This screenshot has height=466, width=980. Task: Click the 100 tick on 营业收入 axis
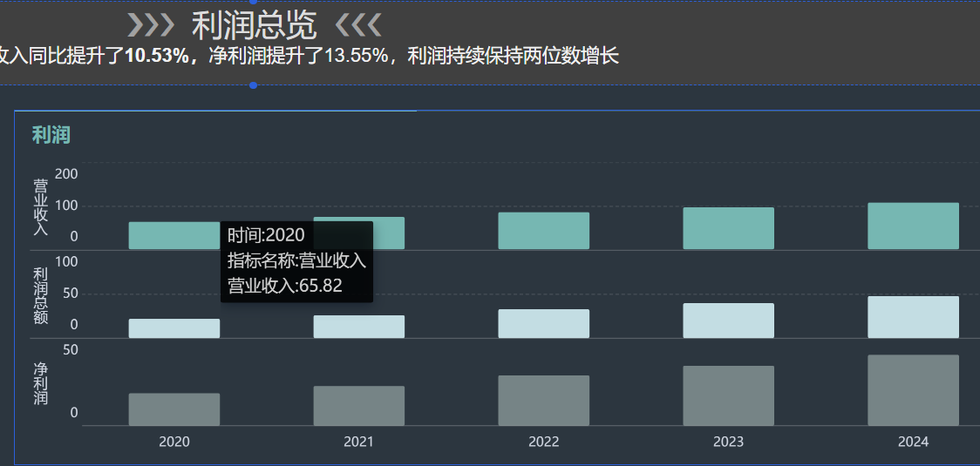click(66, 205)
